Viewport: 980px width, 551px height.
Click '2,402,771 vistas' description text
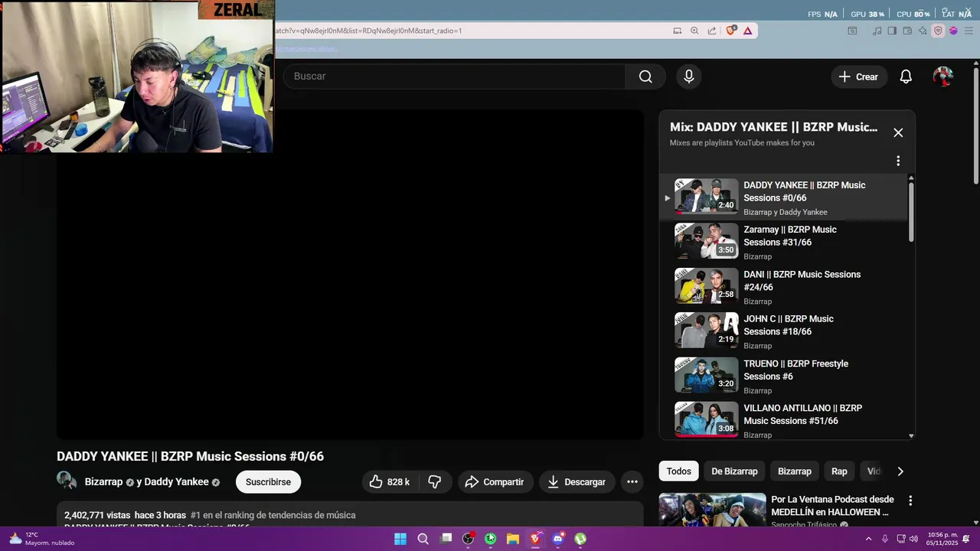click(97, 515)
